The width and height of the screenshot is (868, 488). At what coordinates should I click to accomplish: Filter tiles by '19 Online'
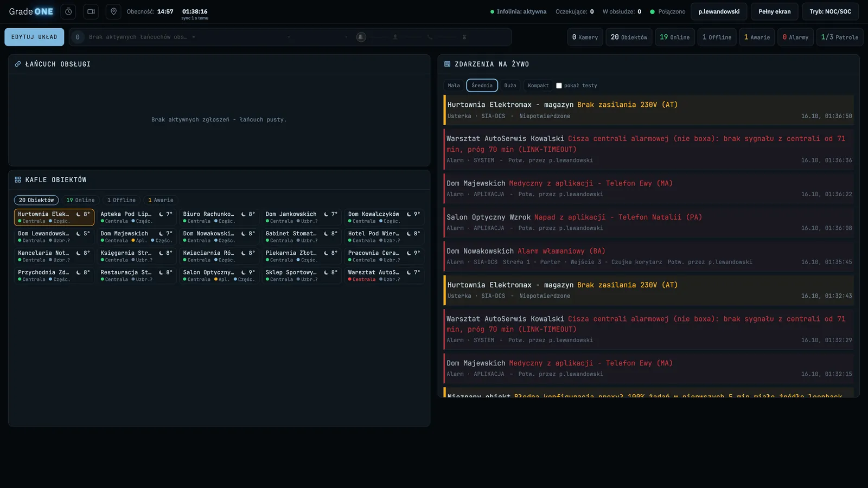point(80,200)
